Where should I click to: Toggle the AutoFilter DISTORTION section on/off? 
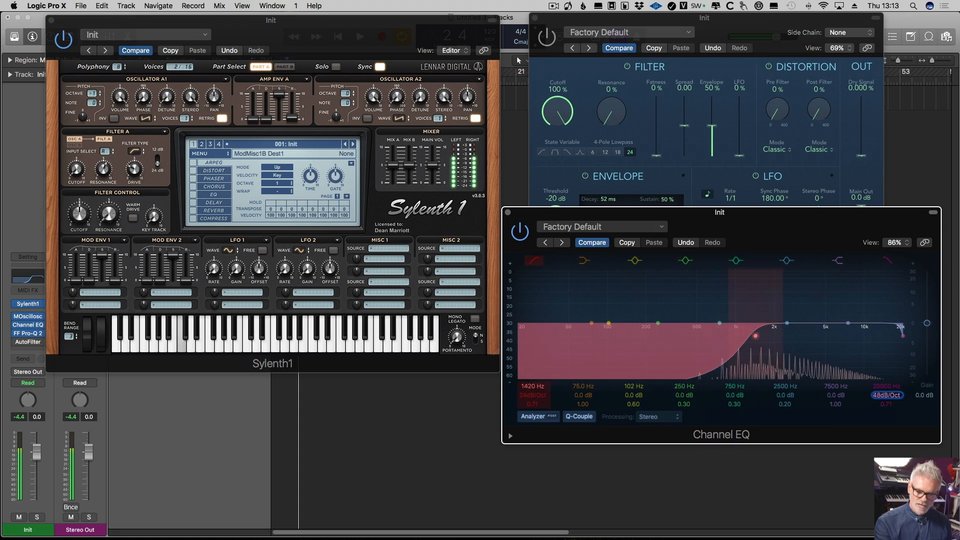coord(768,66)
